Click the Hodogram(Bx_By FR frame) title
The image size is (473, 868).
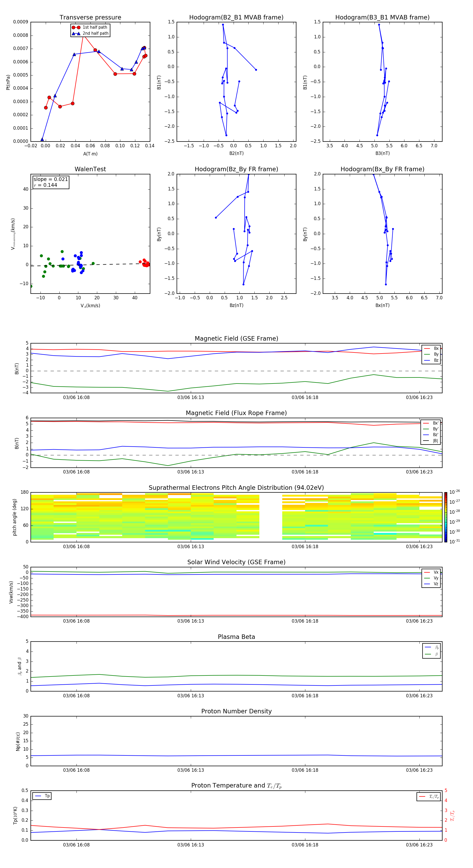point(382,169)
